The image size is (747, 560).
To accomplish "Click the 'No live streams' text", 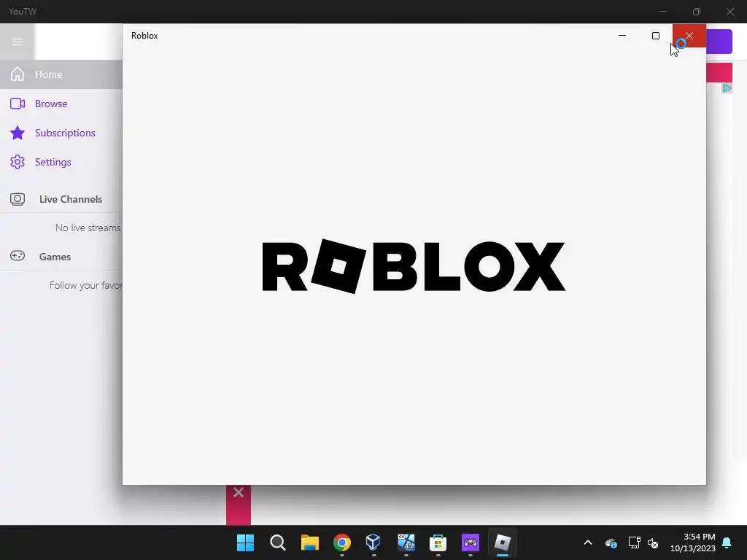I will pyautogui.click(x=88, y=227).
